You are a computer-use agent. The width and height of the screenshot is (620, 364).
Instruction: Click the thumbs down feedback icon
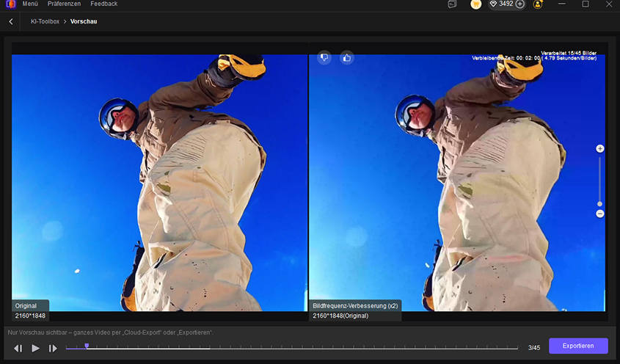[x=325, y=57]
